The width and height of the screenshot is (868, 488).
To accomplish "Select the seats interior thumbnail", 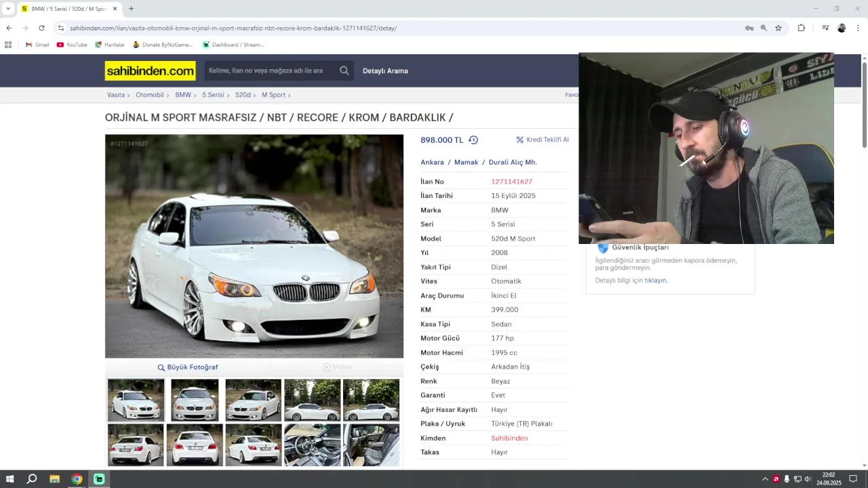I will pyautogui.click(x=371, y=445).
